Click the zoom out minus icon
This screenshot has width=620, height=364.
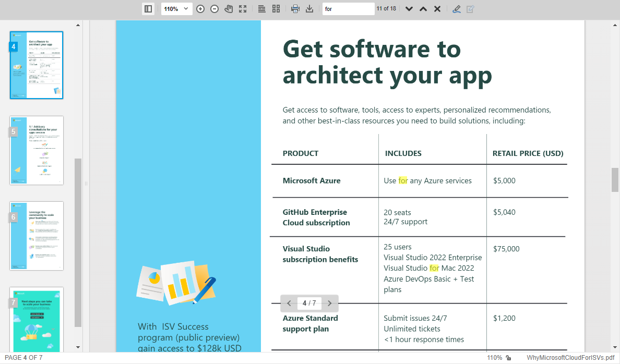coord(214,9)
